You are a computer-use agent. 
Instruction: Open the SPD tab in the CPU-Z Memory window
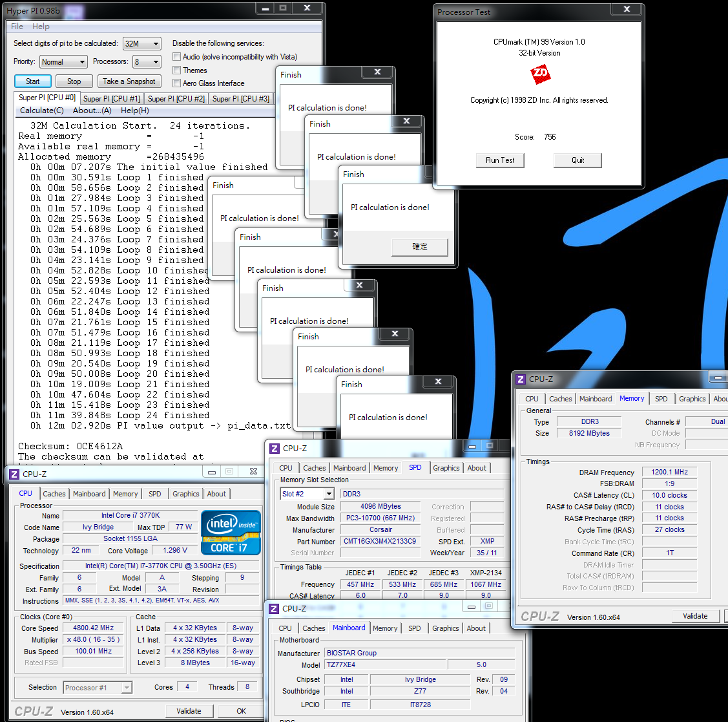(661, 399)
